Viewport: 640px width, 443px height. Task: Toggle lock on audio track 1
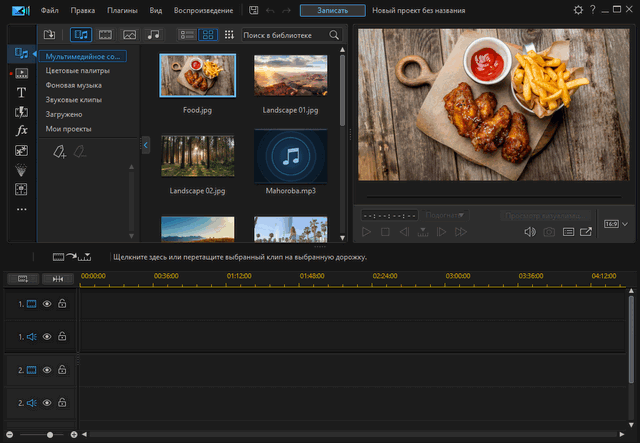pos(62,337)
